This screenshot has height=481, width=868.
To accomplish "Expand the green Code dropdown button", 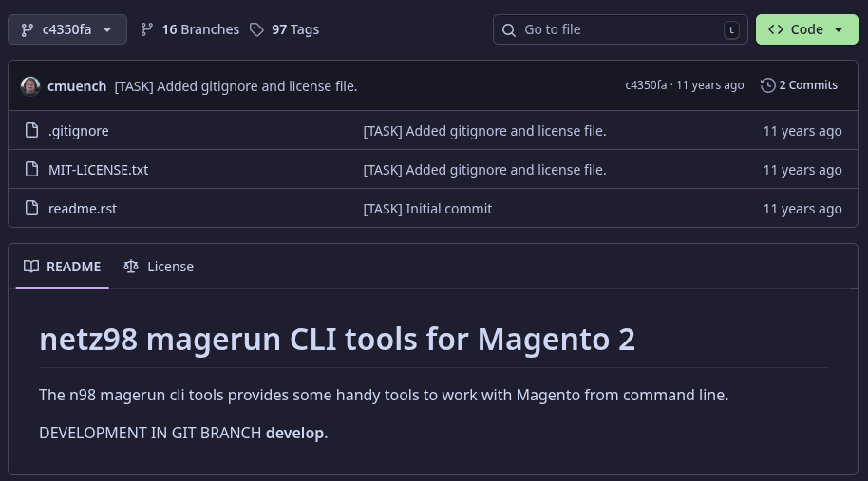I will [x=806, y=29].
